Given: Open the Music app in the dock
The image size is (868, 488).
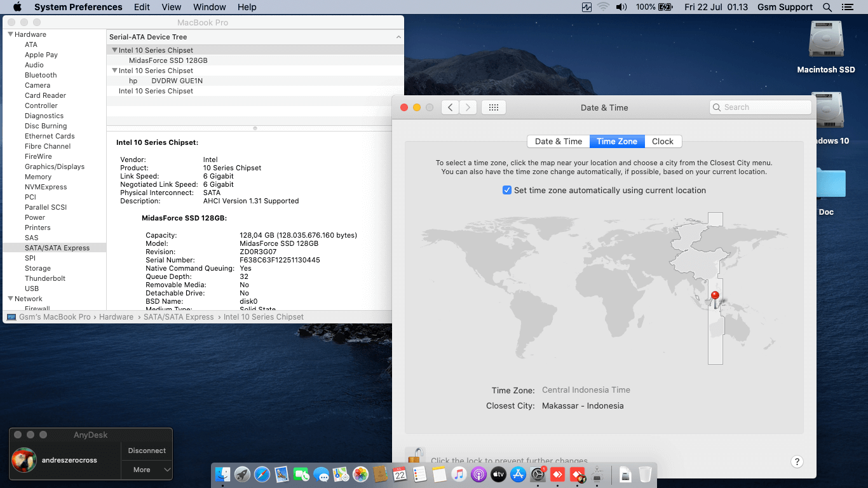Looking at the screenshot, I should click(x=459, y=474).
